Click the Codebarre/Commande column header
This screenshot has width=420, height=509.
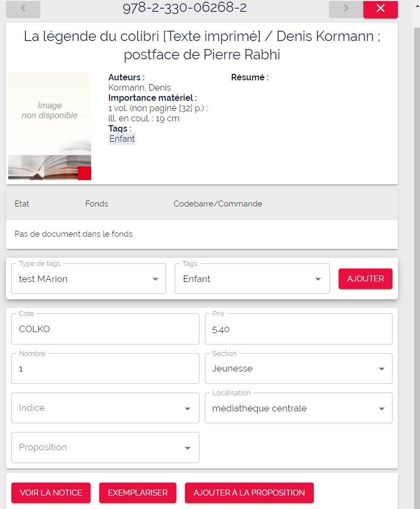tap(218, 204)
